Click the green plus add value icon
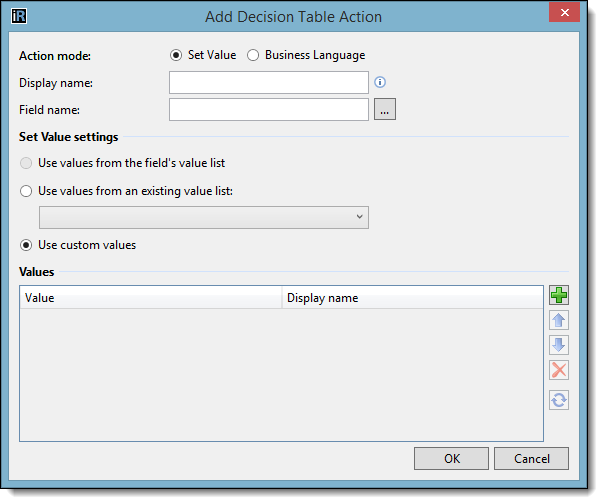The image size is (603, 504). pyautogui.click(x=558, y=295)
